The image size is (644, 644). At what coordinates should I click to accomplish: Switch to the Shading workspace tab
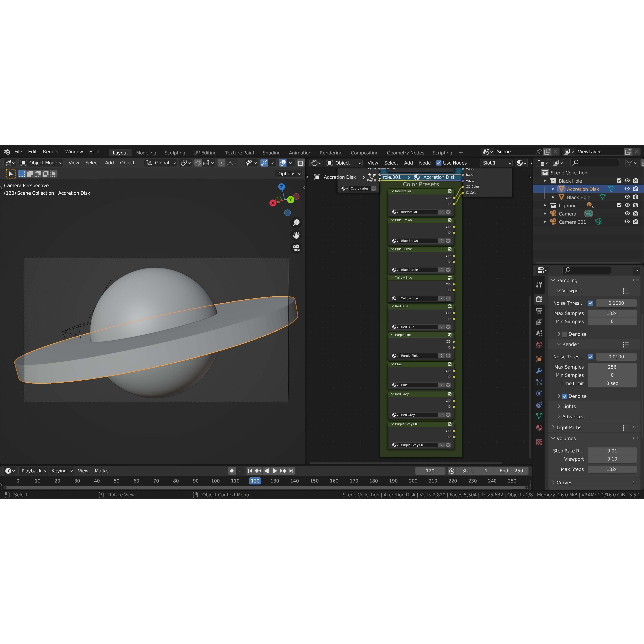click(x=271, y=153)
